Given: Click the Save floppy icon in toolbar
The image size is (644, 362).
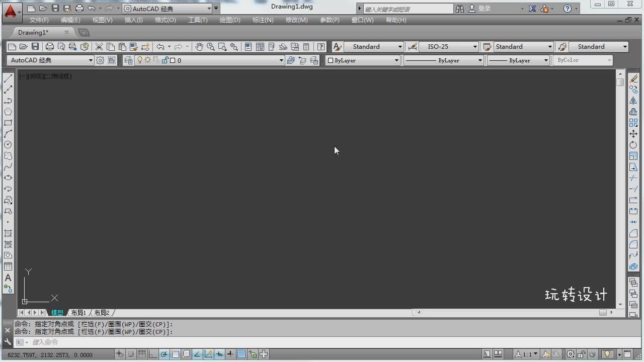Looking at the screenshot, I should click(35, 47).
